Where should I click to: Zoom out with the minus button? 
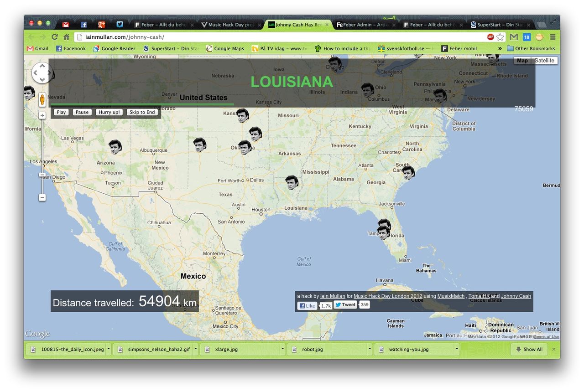click(x=42, y=197)
